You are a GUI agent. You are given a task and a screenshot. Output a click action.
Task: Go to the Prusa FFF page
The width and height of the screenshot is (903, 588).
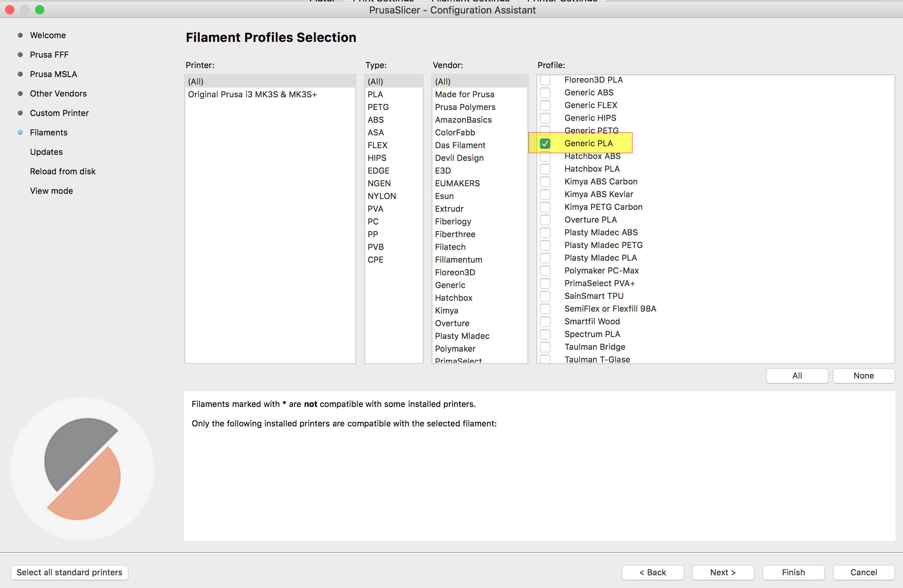(49, 55)
